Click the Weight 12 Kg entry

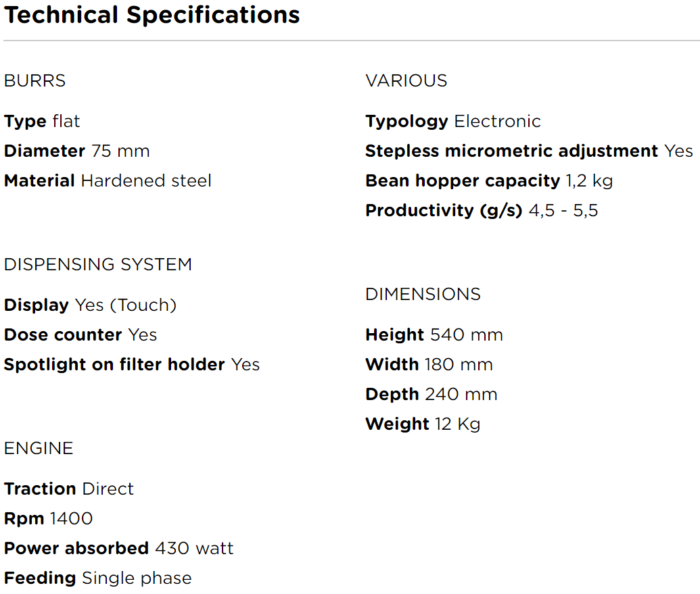coord(423,424)
